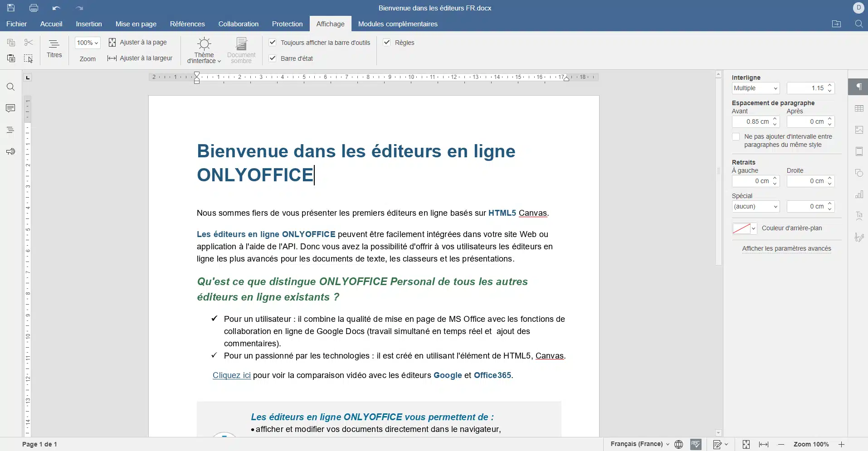Open table settings in right sidebar
Image resolution: width=868 pixels, height=451 pixels.
tap(859, 108)
